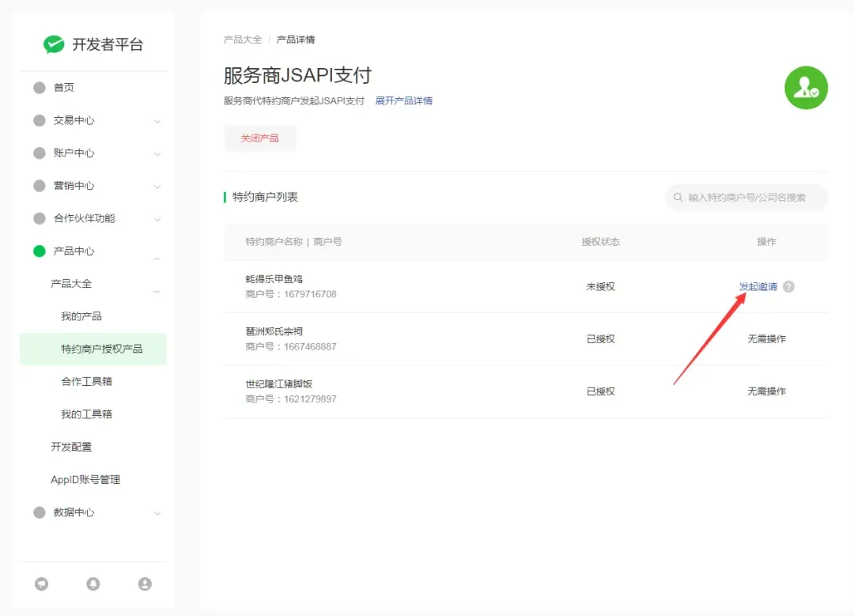The width and height of the screenshot is (854, 616).
Task: Click the 开发者平台 title text
Action: coord(108,44)
